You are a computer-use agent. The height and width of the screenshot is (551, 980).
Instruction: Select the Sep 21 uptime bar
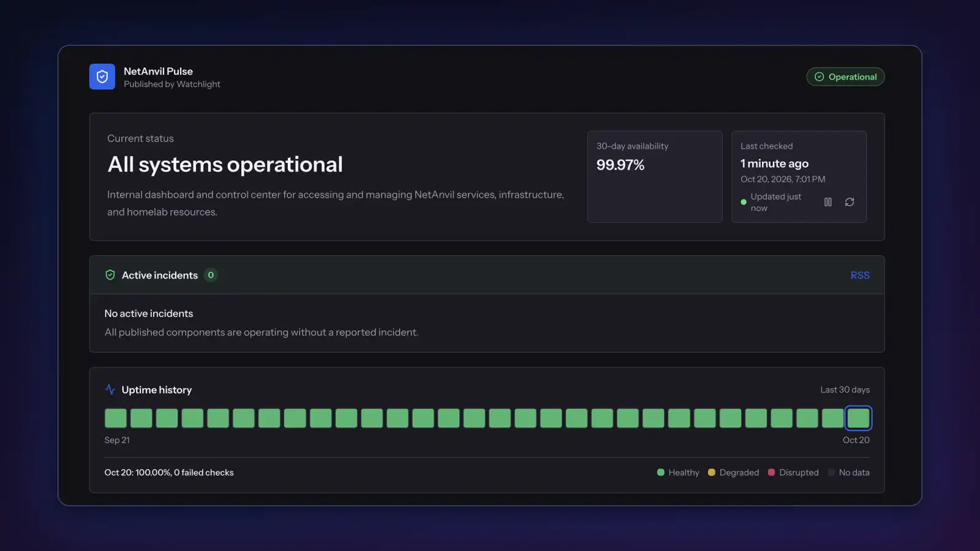[116, 418]
